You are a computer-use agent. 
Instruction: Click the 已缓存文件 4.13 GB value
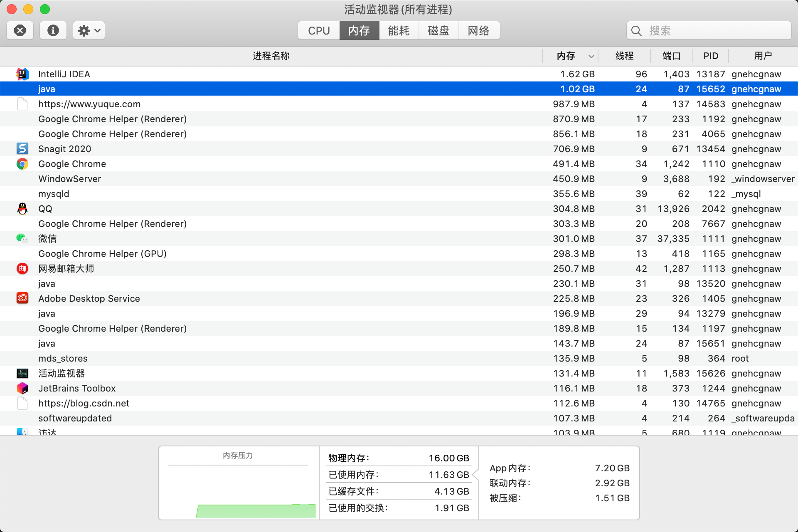(452, 491)
